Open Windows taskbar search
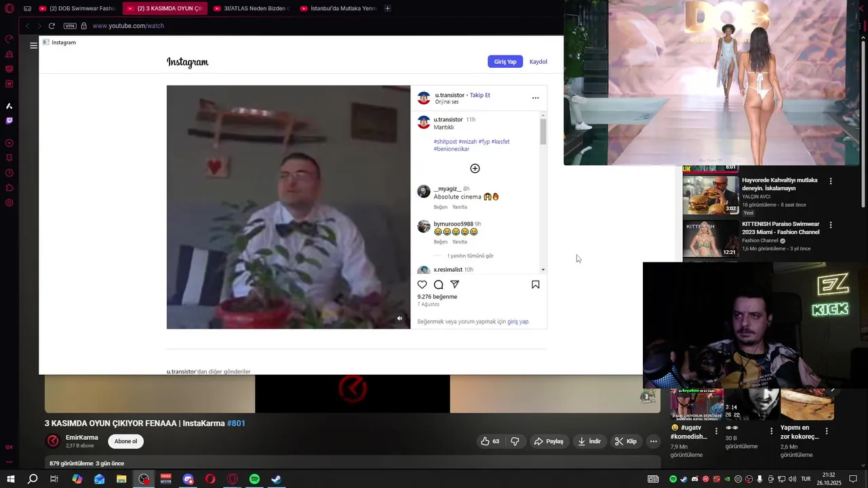The width and height of the screenshot is (868, 488). [33, 479]
